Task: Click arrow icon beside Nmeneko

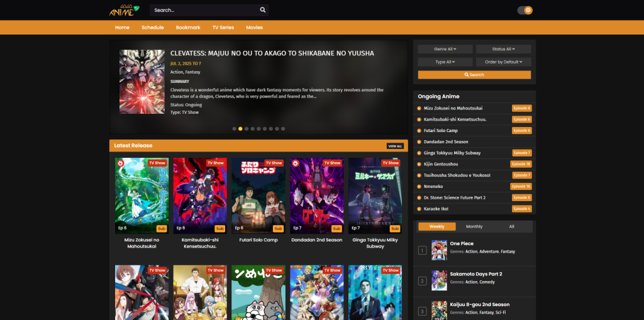Action: click(419, 187)
